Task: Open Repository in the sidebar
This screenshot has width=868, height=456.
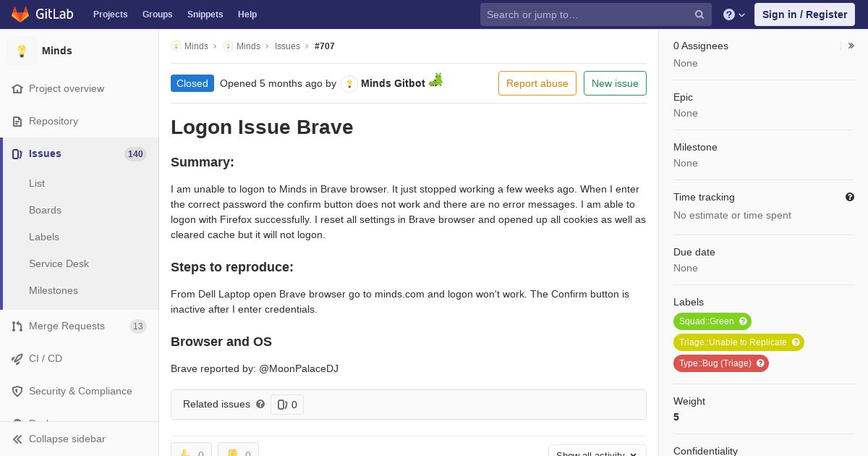Action: coord(54,121)
